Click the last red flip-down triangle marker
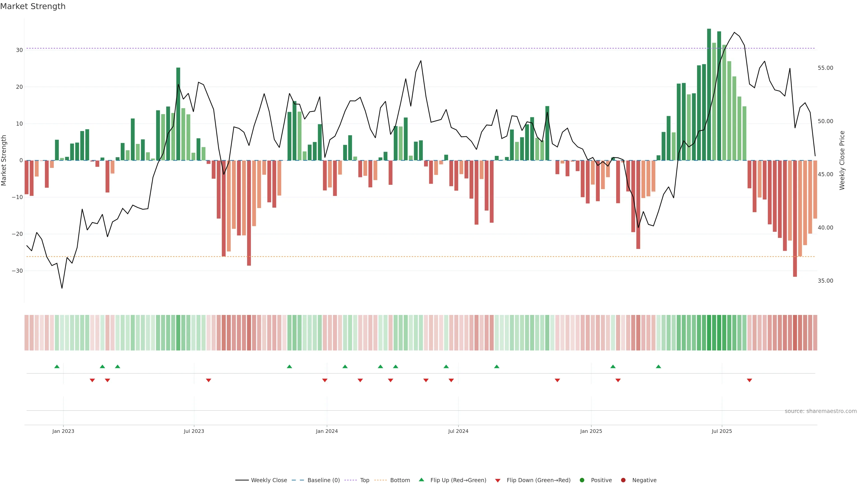Screen dimensions: 868x488 coord(749,380)
